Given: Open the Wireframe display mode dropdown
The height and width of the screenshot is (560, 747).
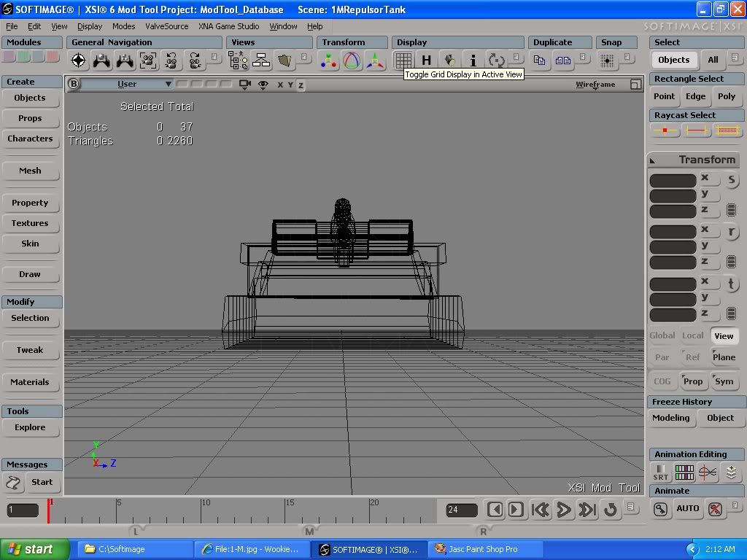Looking at the screenshot, I should click(x=595, y=85).
